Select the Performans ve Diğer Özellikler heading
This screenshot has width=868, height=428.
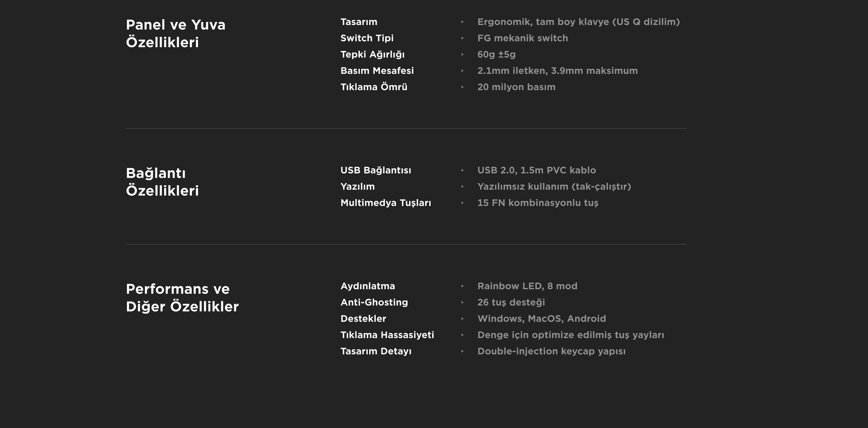click(182, 298)
